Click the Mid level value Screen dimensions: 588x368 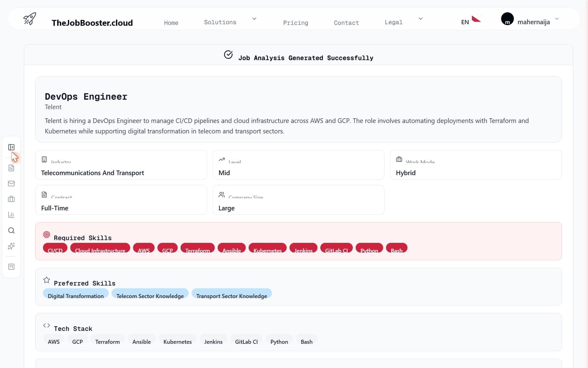click(224, 173)
